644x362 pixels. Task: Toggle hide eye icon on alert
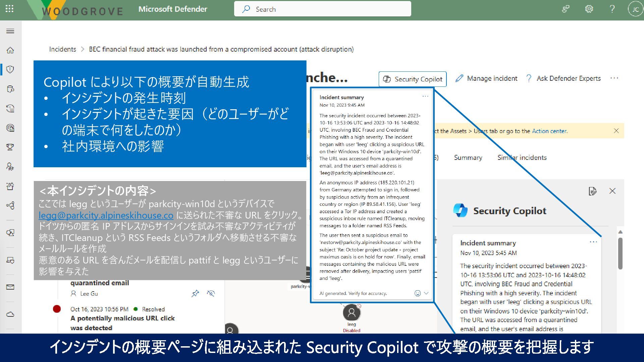(x=211, y=294)
